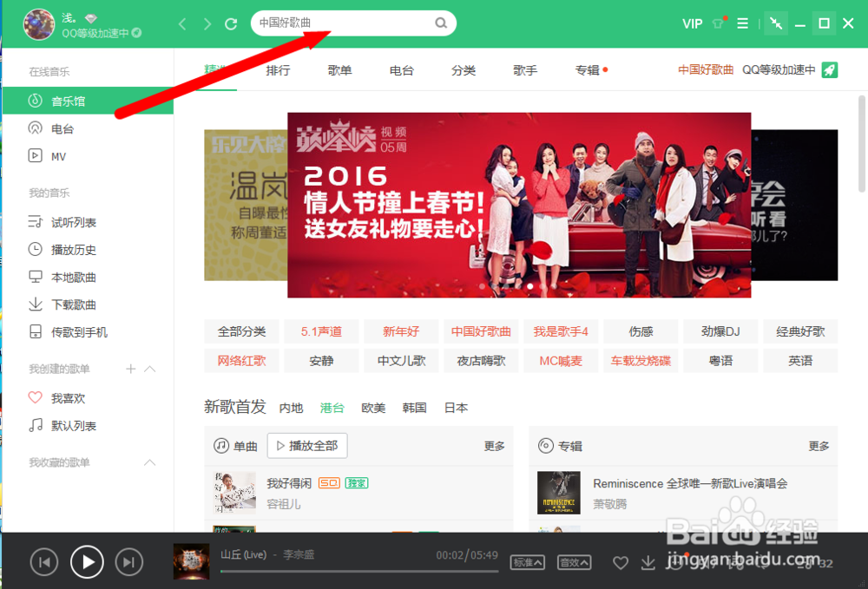Viewport: 868px width, 589px height.
Task: Open the 中国好歌曲 category link
Action: click(481, 330)
